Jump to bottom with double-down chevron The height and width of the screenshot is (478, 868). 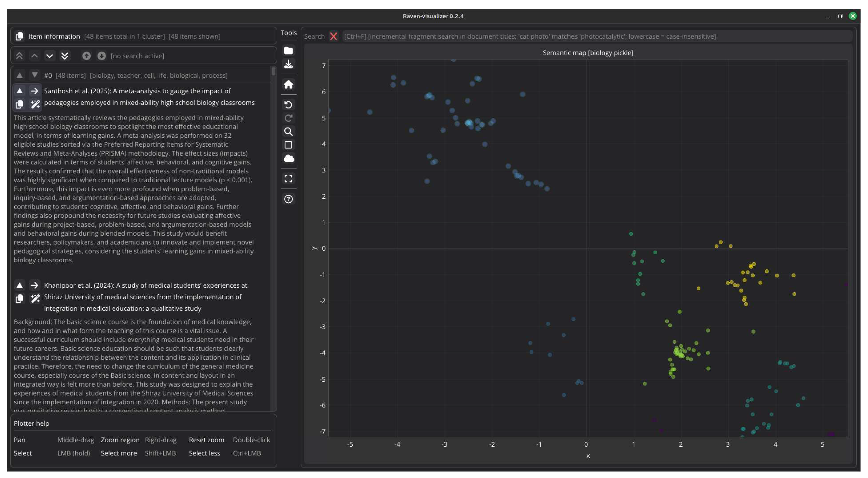click(x=64, y=56)
